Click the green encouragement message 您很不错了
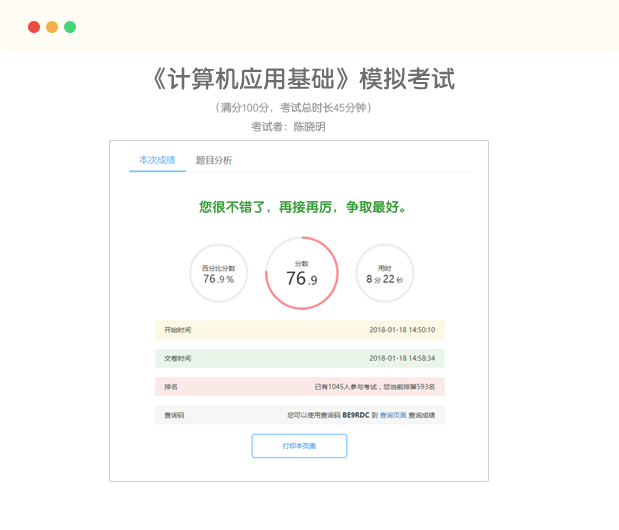The image size is (619, 530). (x=302, y=207)
